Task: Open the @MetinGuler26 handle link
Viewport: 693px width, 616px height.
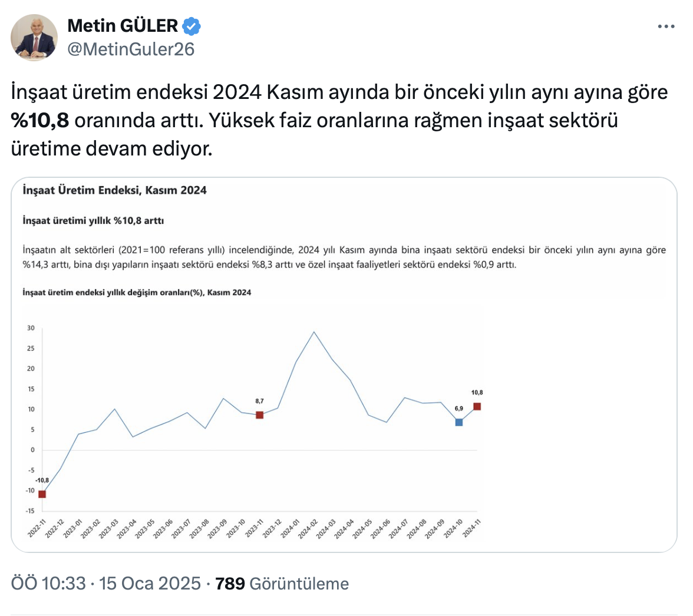Action: point(131,49)
